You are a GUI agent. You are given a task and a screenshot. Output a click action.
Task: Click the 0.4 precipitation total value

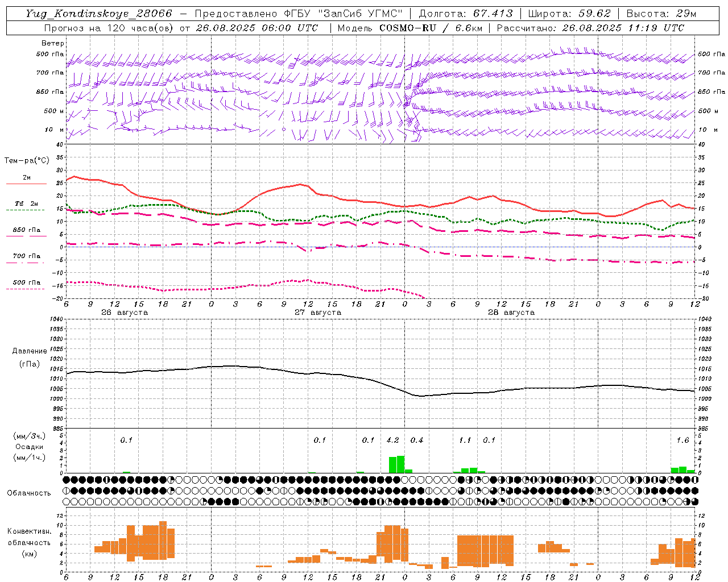(x=417, y=440)
